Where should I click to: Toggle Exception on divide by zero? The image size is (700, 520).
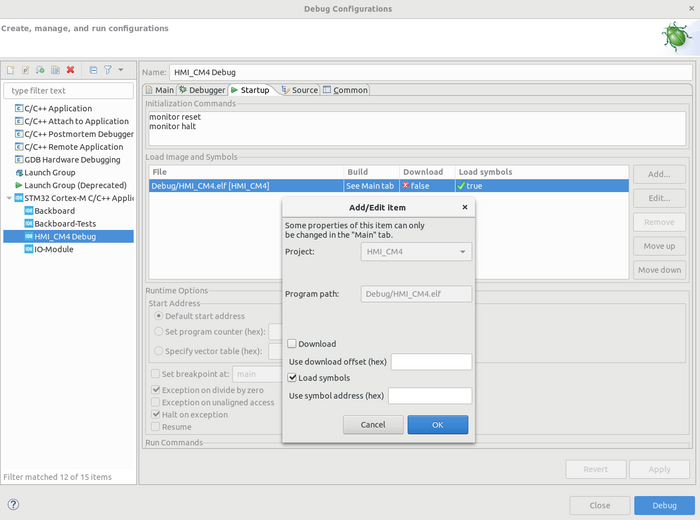click(x=156, y=389)
